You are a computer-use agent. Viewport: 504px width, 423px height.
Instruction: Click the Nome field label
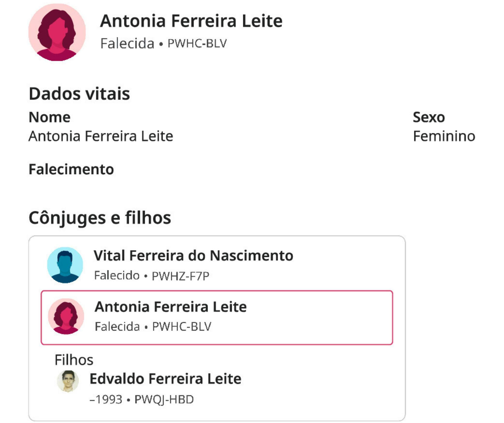(x=49, y=117)
